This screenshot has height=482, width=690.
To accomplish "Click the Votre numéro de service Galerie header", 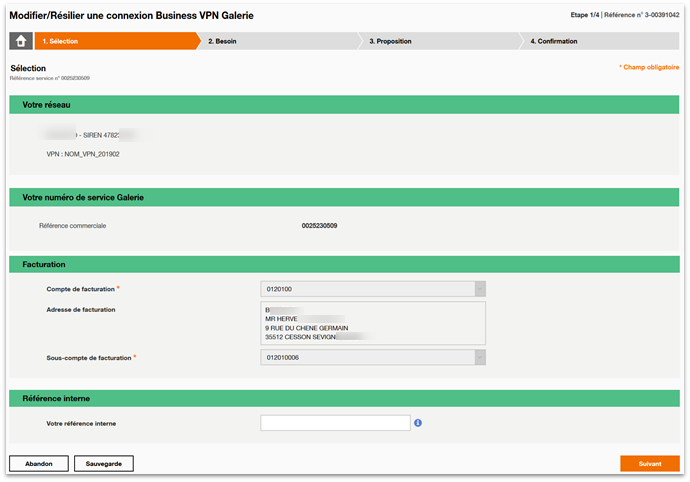I will (x=344, y=197).
